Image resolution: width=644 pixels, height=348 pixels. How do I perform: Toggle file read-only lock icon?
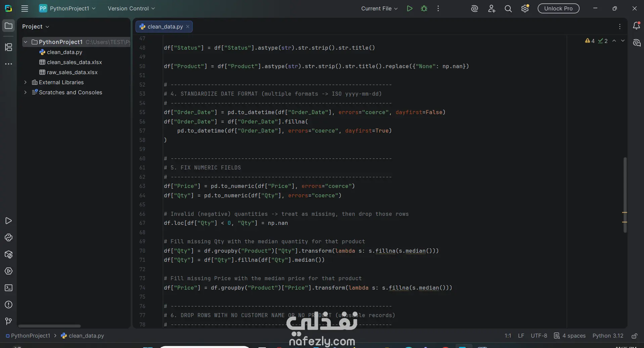(634, 336)
